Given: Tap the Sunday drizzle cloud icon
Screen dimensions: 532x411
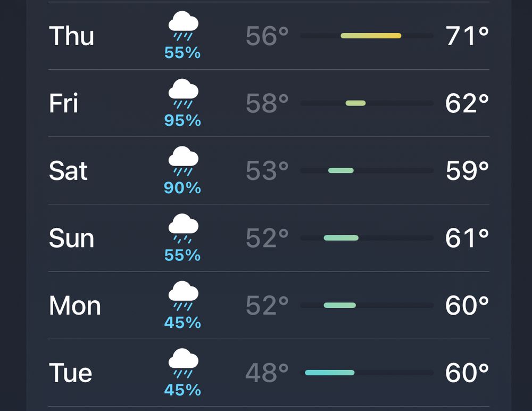Looking at the screenshot, I should coord(183,228).
